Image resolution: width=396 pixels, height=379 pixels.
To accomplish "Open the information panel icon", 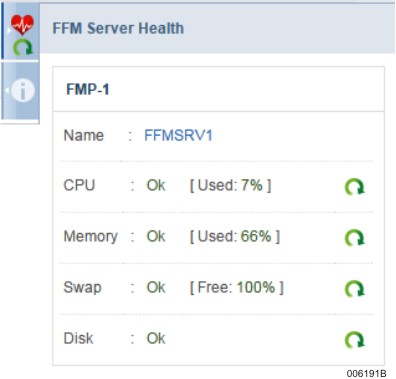I will 23,90.
